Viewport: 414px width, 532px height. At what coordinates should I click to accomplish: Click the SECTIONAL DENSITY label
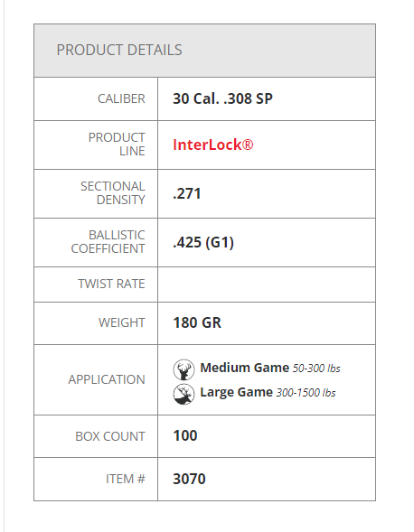[113, 193]
